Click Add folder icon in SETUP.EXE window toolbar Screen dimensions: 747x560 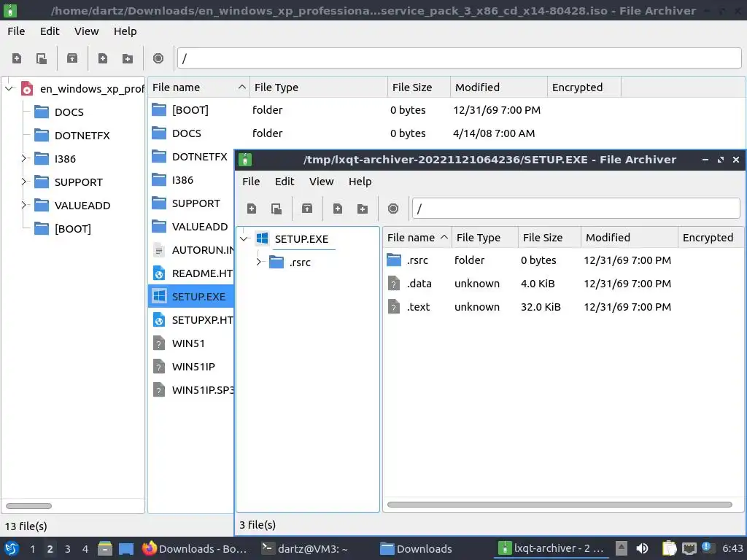tap(362, 209)
